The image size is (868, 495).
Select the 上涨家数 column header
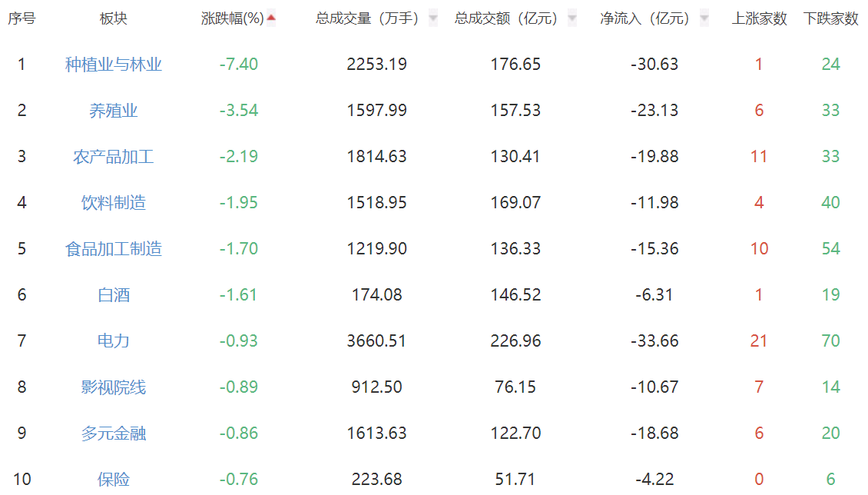[759, 18]
